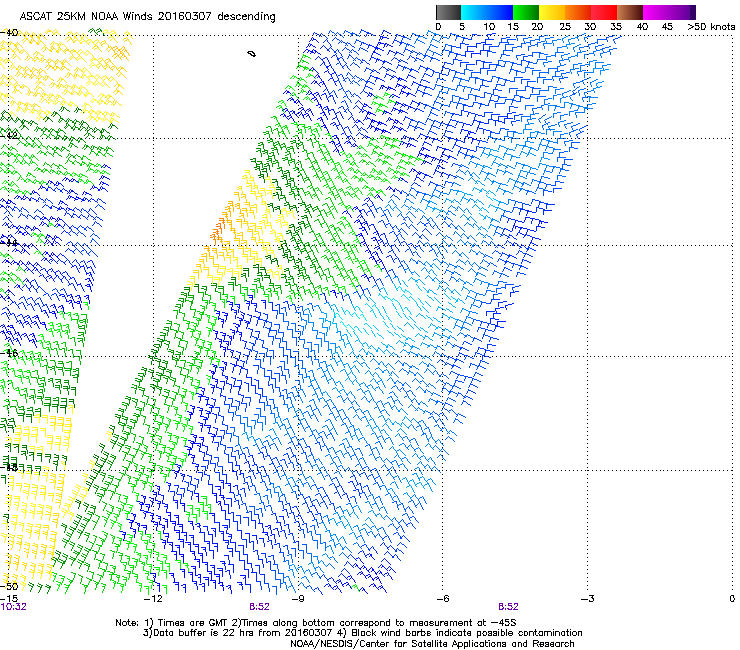Click the "-15" longitude axis label
Screen dimensions: 740x650
(x=8, y=599)
